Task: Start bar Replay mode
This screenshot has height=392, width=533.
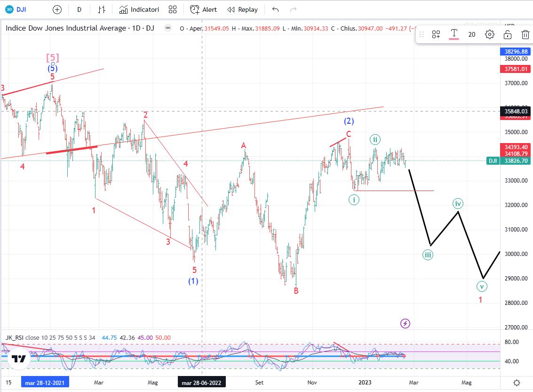Action: click(242, 9)
